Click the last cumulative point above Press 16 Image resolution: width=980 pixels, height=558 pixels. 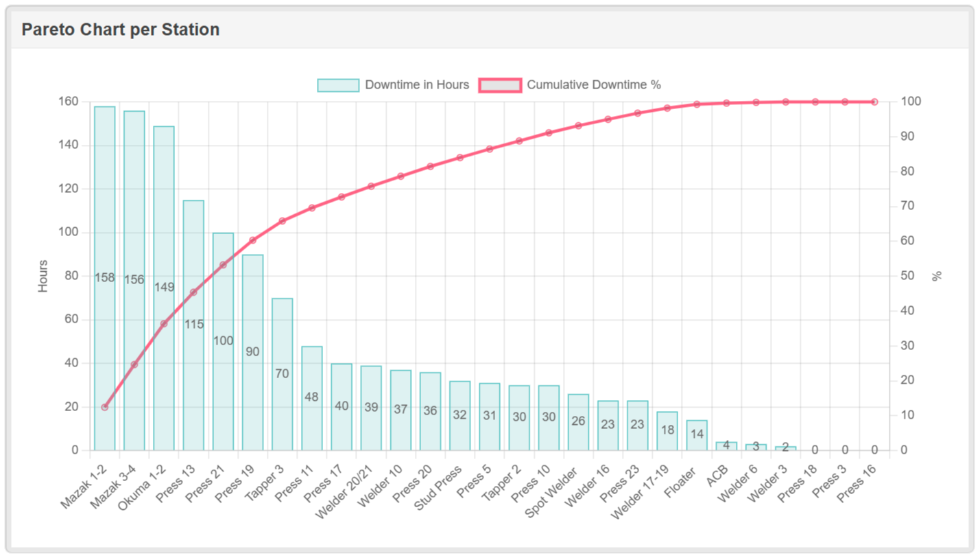(x=874, y=102)
